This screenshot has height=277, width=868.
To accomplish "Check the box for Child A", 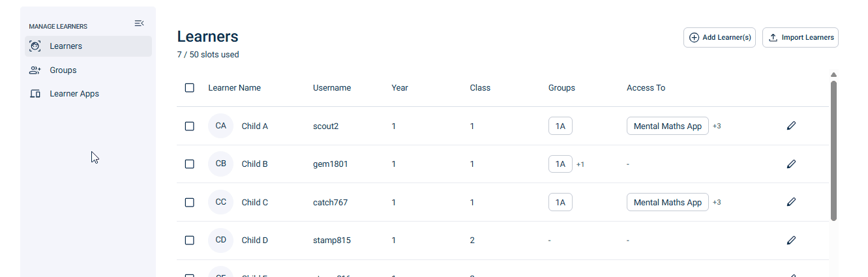I will click(190, 126).
